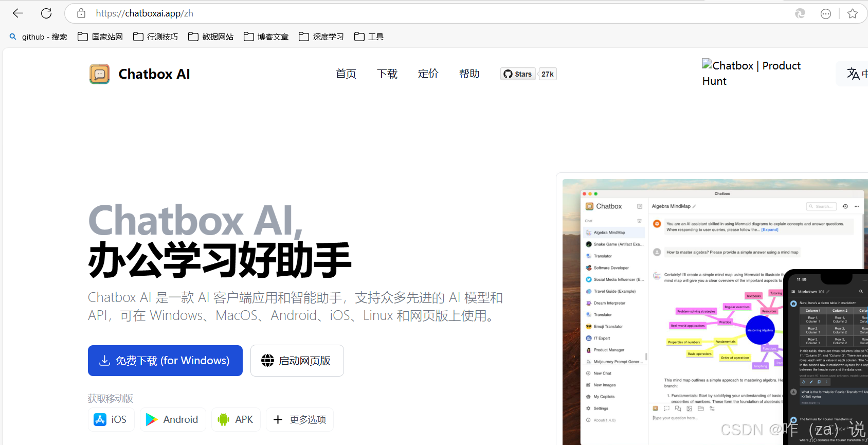Open the 国家站网 bookmark folder
868x445 pixels.
[100, 37]
